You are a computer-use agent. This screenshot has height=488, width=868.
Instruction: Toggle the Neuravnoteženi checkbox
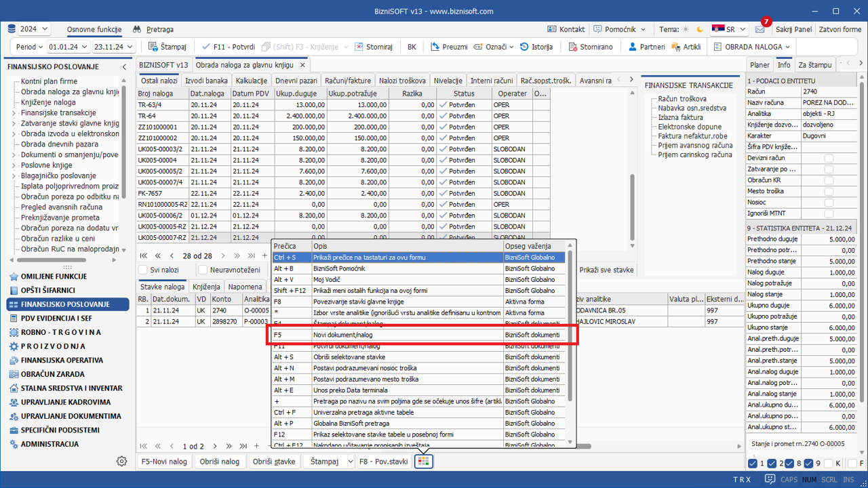click(203, 270)
